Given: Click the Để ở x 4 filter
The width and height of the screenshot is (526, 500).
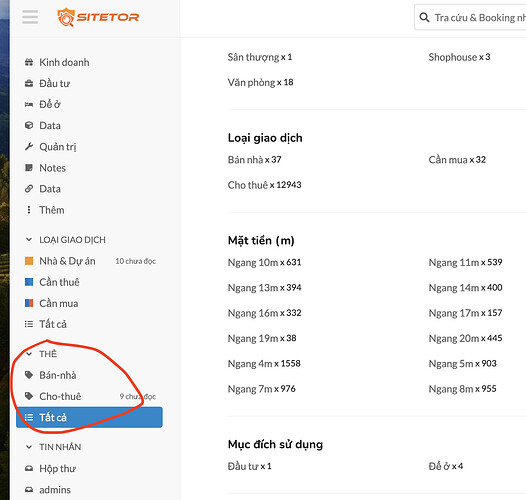Looking at the screenshot, I should tap(445, 466).
